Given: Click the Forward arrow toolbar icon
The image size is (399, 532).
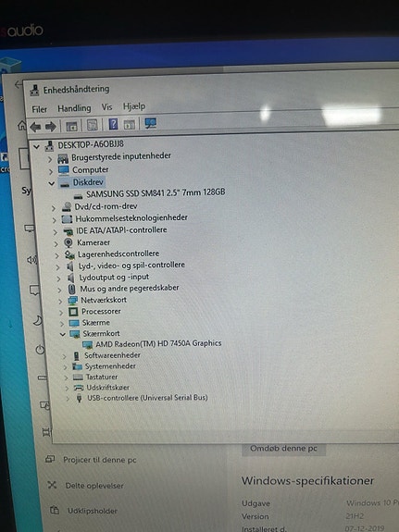Looking at the screenshot, I should pyautogui.click(x=51, y=127).
